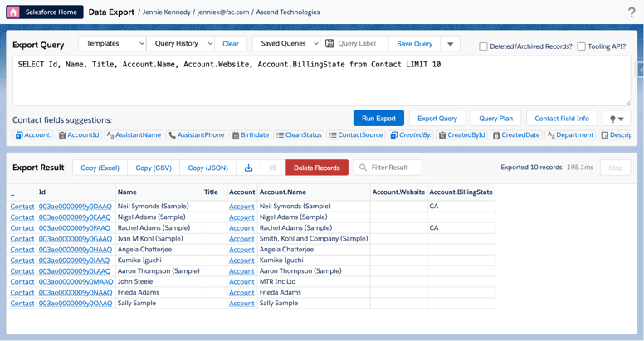Toggle the hidden columns eye icon

273,168
